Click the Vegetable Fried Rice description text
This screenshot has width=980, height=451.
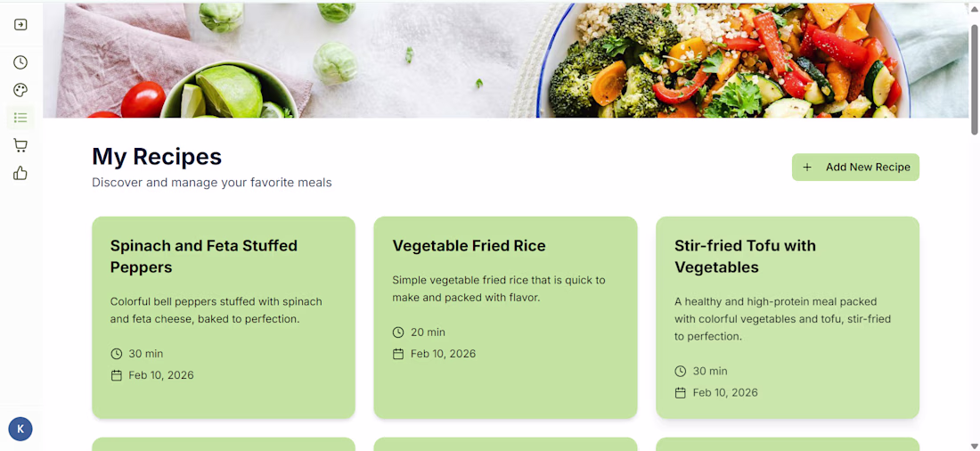tap(499, 289)
